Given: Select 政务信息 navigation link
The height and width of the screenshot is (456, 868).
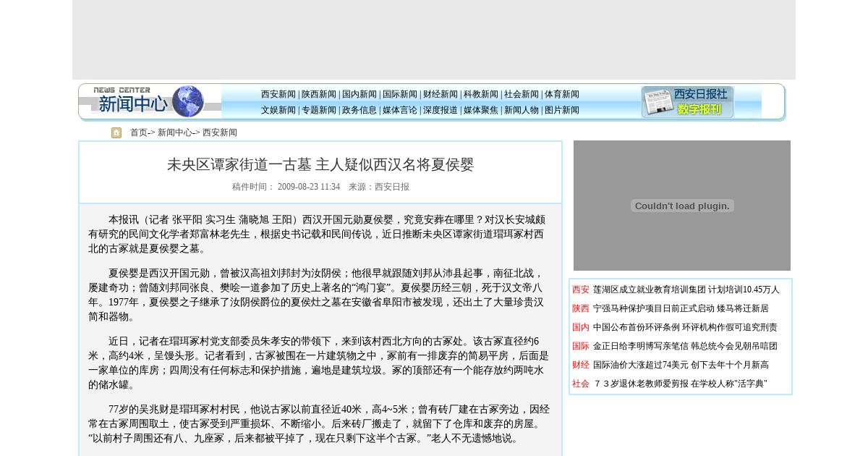Looking at the screenshot, I should [x=359, y=110].
